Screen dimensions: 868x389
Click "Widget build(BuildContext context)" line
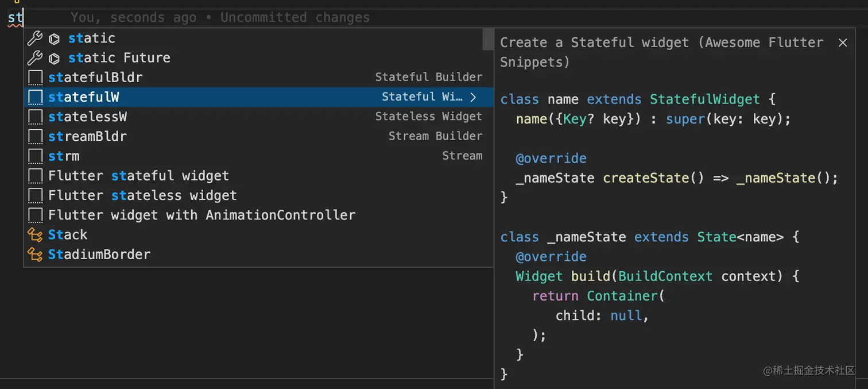coord(658,276)
